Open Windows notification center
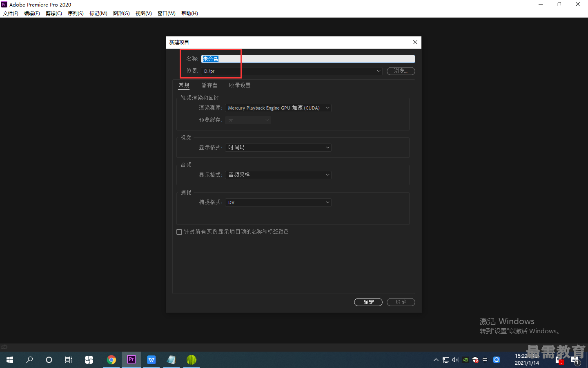 [575, 360]
